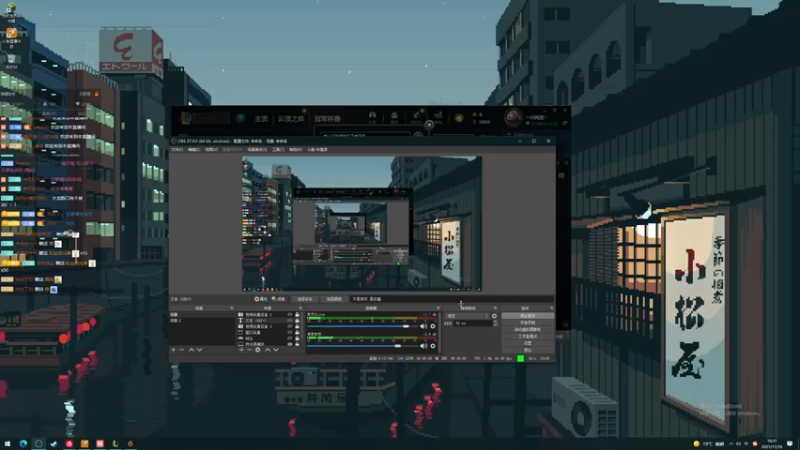Screen dimensions: 800x450
Task: Click the 开始录制 button in Controls
Action: 528,322
